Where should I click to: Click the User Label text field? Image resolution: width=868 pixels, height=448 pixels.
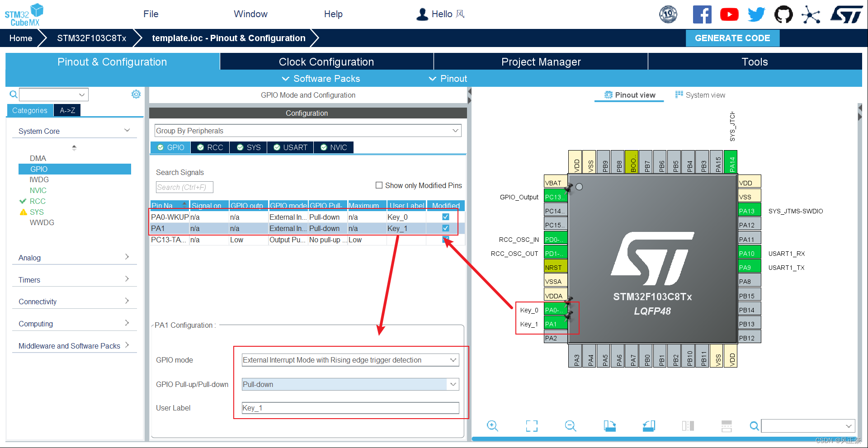pos(350,408)
